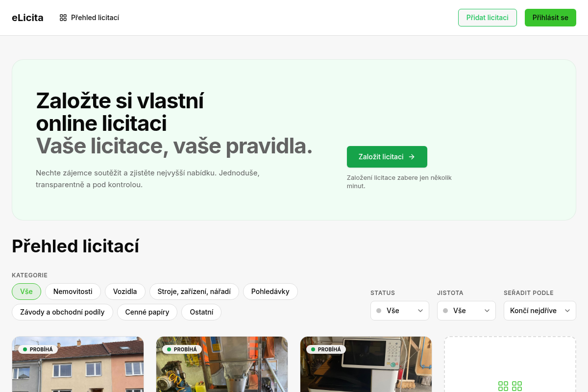Viewport: 588px width, 392px height.
Task: Open the Status dropdown
Action: (400, 311)
